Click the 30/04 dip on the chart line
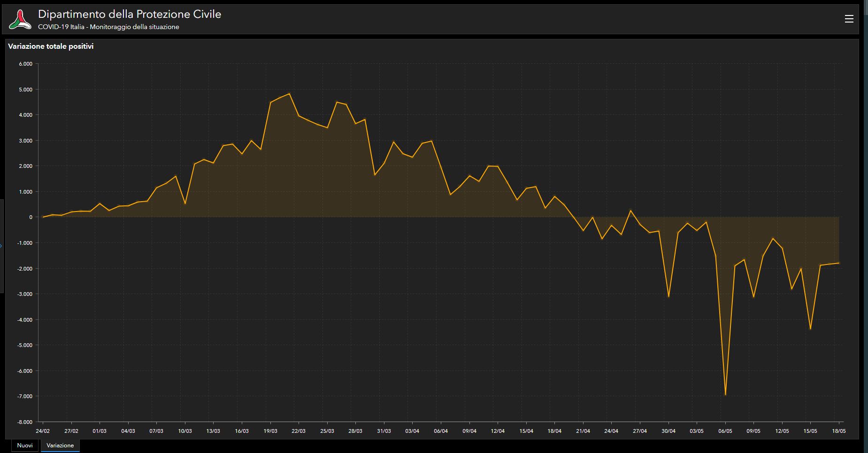This screenshot has width=868, height=453. tap(668, 296)
